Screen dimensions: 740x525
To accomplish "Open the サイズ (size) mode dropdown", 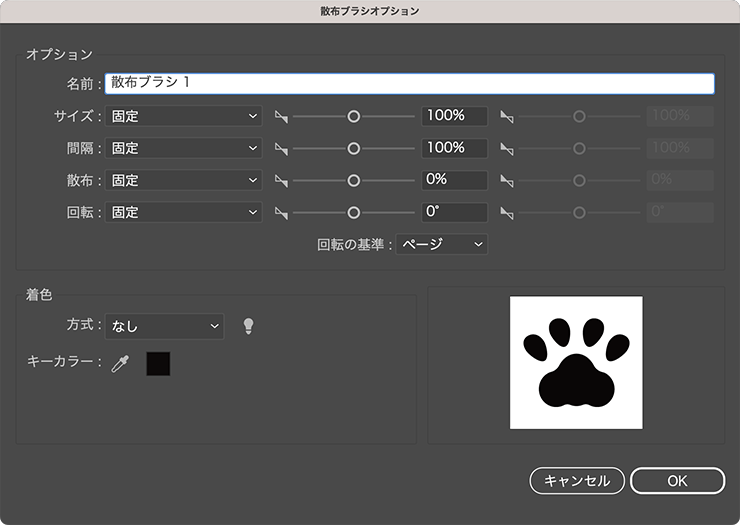I will coord(183,116).
